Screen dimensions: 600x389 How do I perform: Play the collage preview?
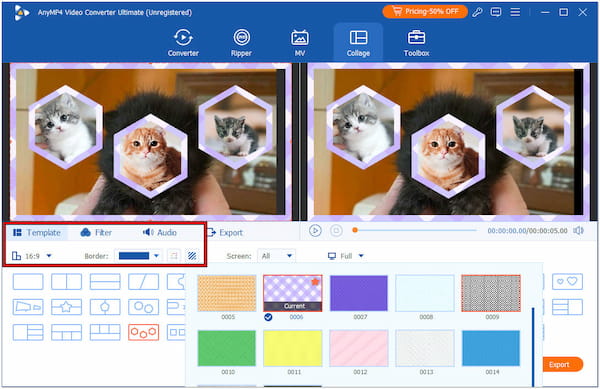[315, 231]
